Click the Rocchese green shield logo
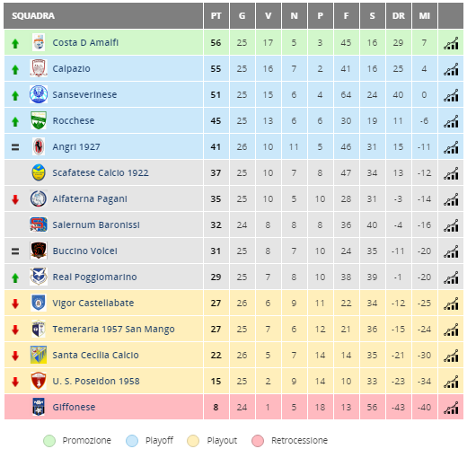Viewport: 476px width, 449px height. (x=39, y=120)
